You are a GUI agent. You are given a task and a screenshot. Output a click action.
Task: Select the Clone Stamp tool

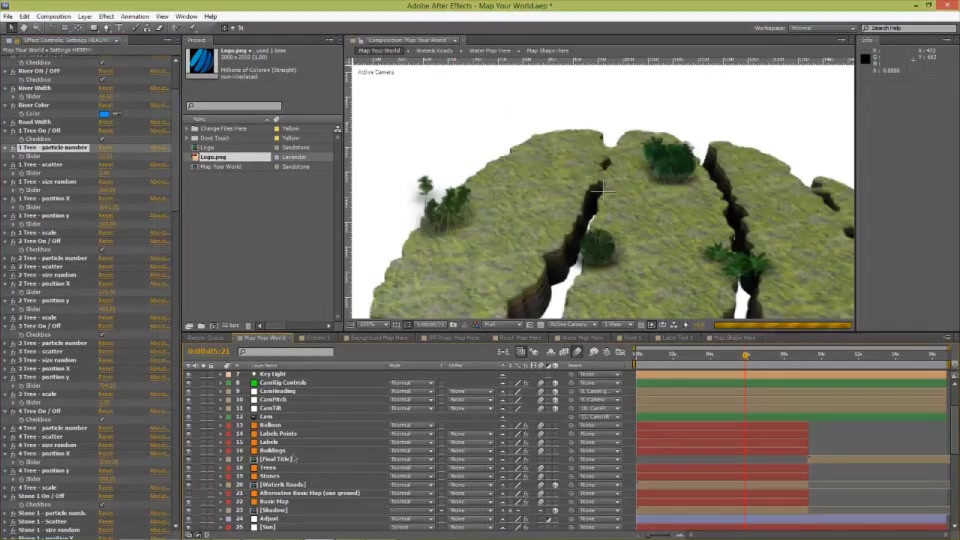tap(147, 28)
